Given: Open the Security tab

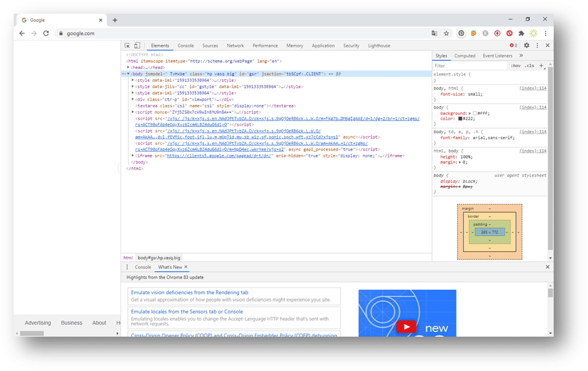Looking at the screenshot, I should [x=351, y=46].
